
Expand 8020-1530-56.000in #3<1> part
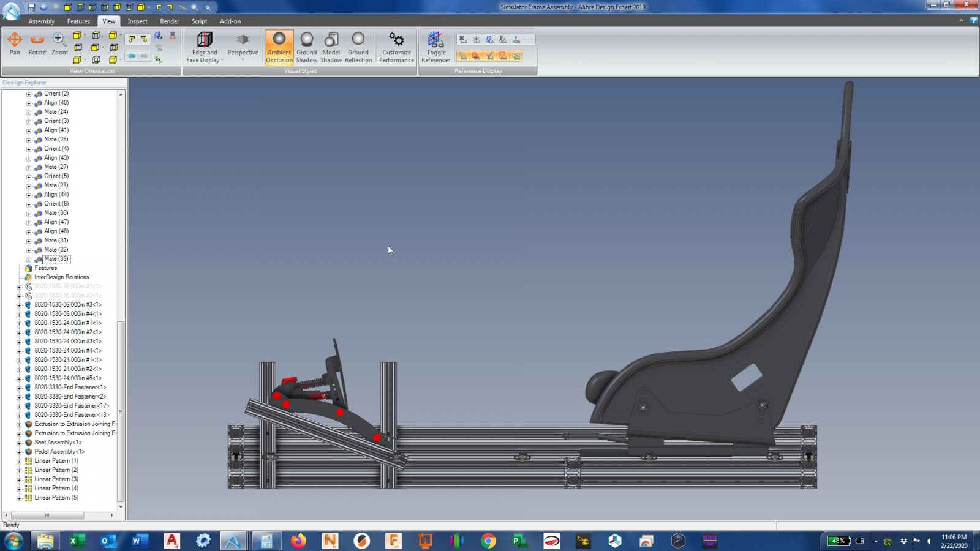coord(19,305)
